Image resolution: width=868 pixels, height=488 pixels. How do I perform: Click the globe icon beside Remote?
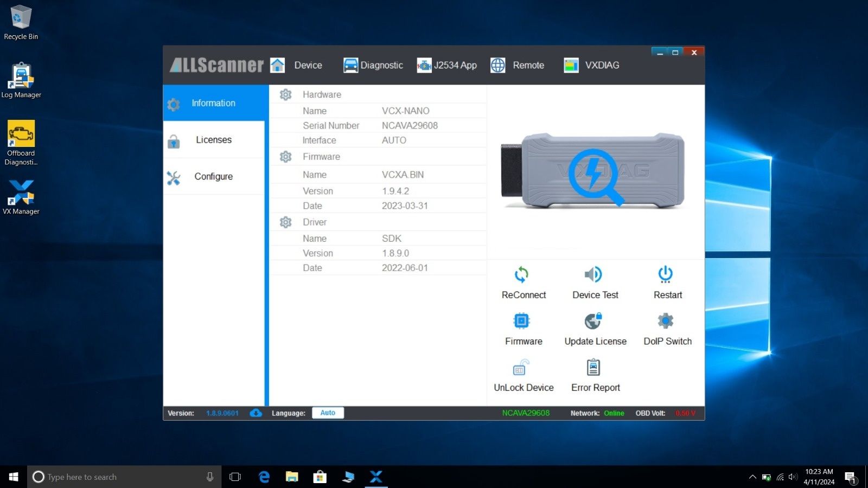tap(497, 65)
